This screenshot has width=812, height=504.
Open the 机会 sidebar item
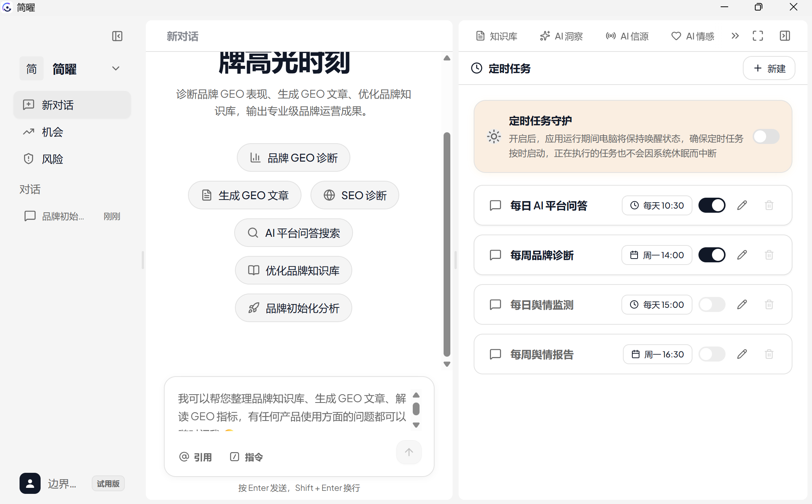[72, 132]
